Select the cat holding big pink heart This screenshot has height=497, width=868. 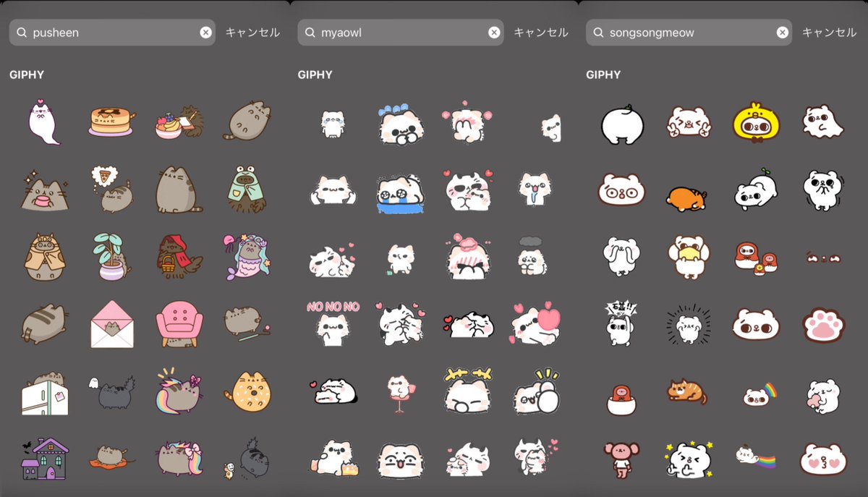point(534,324)
